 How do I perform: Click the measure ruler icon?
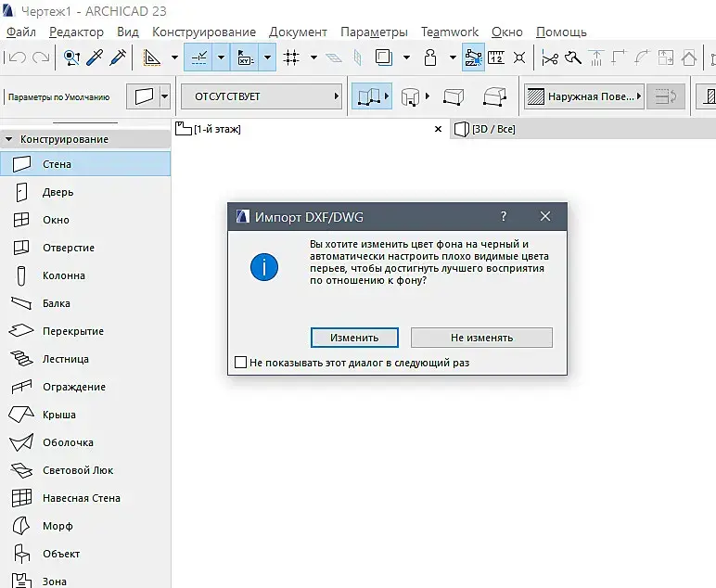pos(496,58)
